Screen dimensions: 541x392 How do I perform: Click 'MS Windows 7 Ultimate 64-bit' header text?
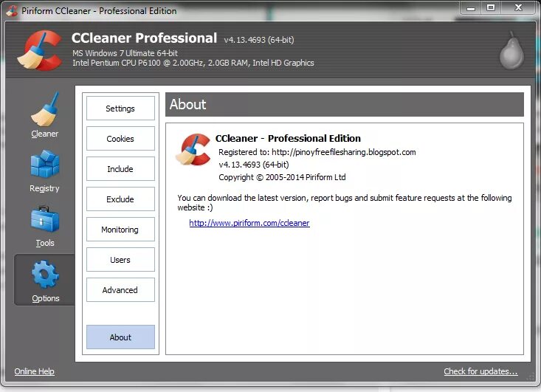[x=125, y=53]
